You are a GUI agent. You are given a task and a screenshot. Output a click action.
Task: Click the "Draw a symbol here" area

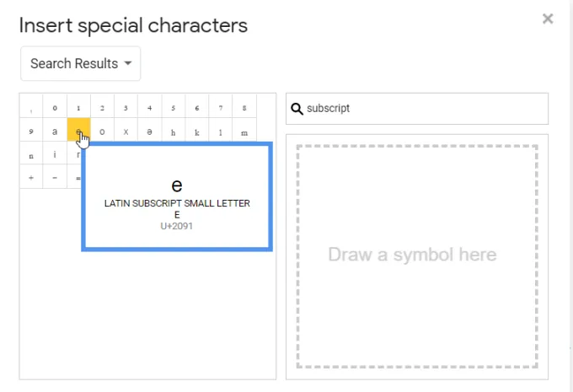pos(417,255)
